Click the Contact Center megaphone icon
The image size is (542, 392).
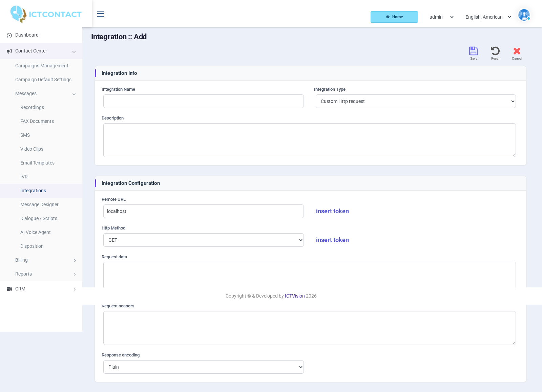(x=9, y=51)
